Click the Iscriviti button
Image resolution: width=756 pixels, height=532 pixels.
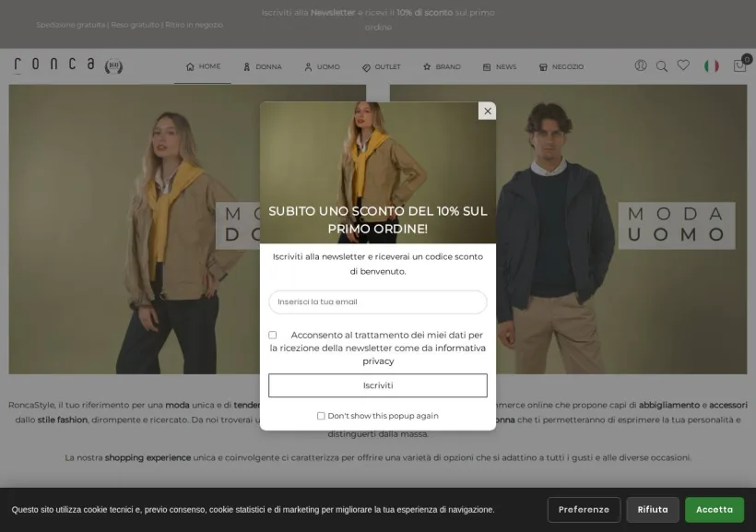377,385
